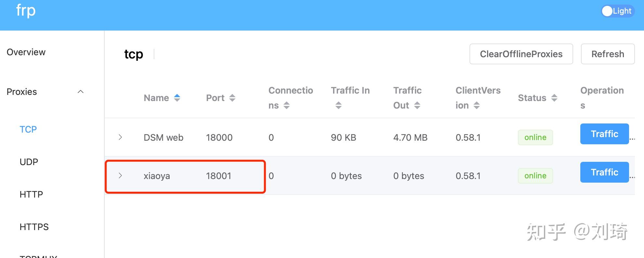Toggle the Light/Dark theme switch
The width and height of the screenshot is (644, 258).
click(x=617, y=11)
